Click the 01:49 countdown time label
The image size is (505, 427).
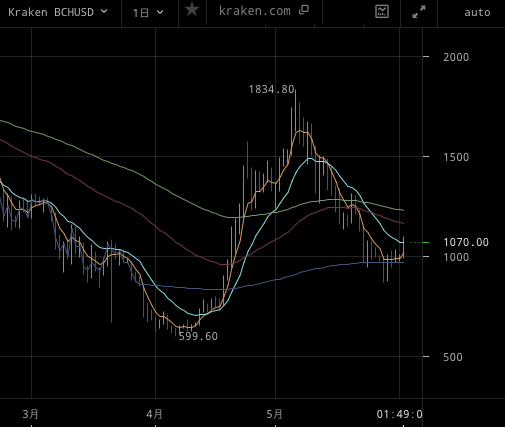click(399, 414)
